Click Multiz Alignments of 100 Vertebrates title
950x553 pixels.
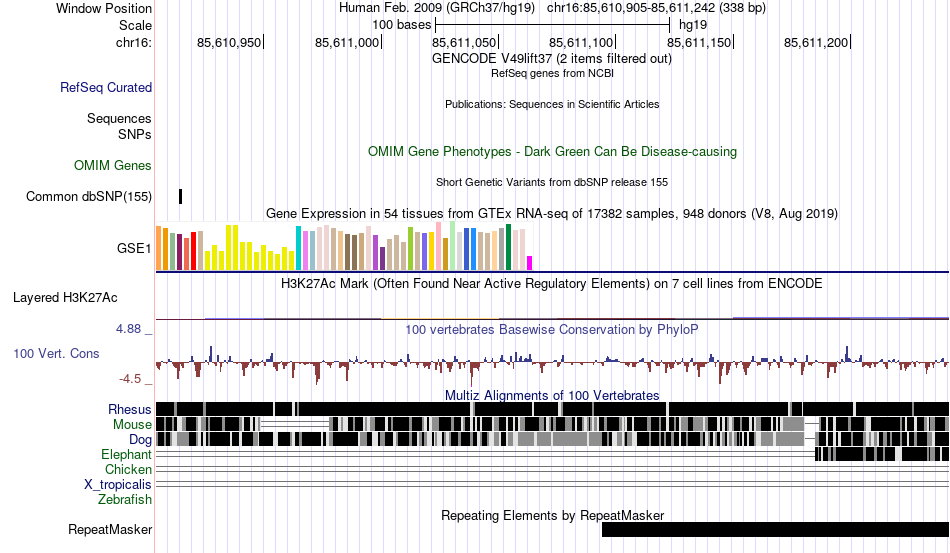coord(552,396)
